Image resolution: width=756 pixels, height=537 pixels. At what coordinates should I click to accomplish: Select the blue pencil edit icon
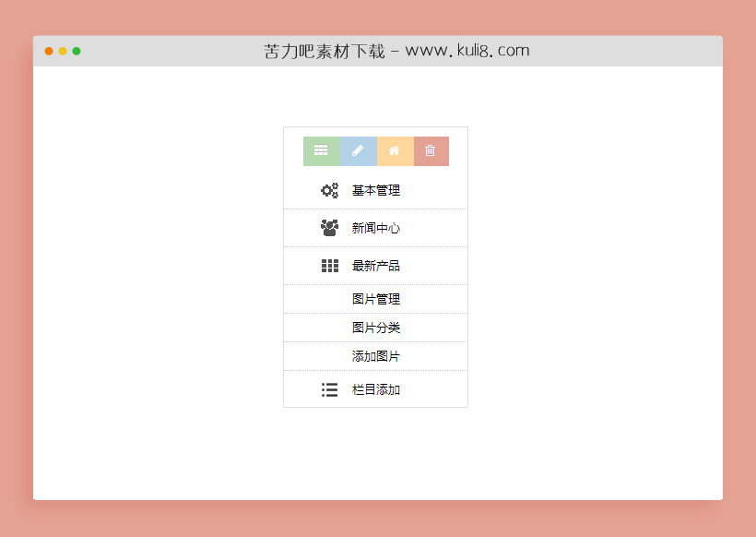click(358, 150)
